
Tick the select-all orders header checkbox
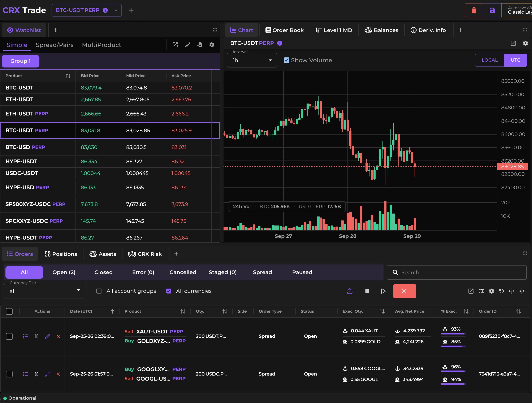[9, 311]
